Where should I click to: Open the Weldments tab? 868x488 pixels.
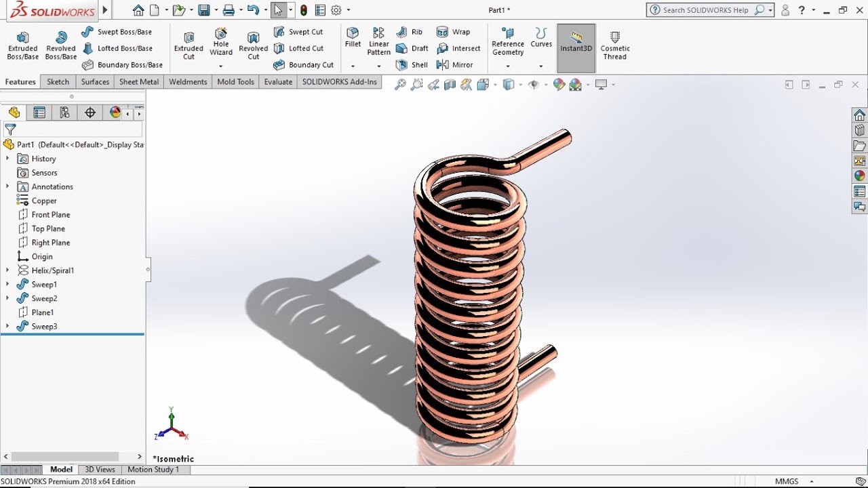(188, 82)
